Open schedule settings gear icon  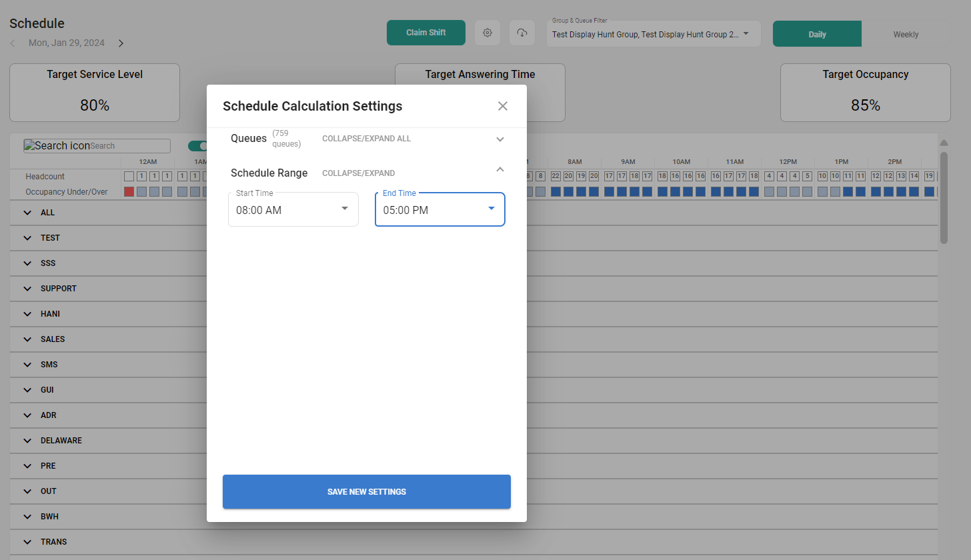488,33
